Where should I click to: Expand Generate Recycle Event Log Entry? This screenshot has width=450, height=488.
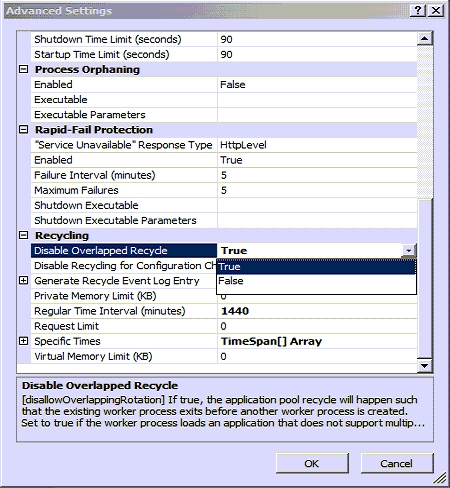tap(23, 281)
